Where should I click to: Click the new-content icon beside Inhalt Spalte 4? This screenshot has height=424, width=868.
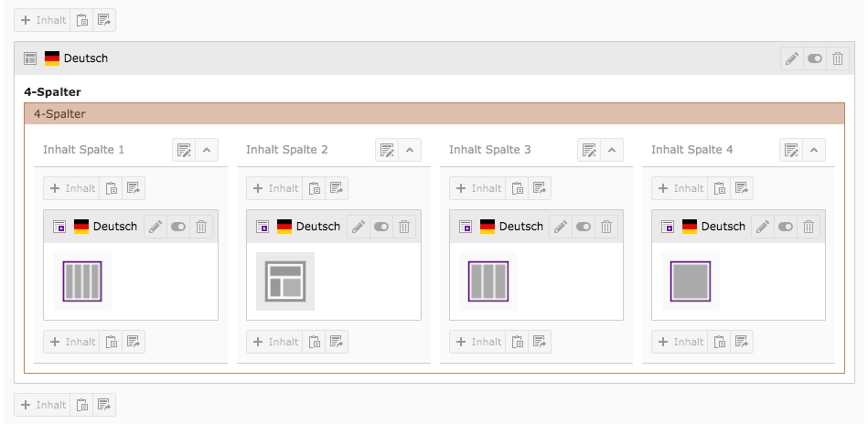pyautogui.click(x=791, y=150)
